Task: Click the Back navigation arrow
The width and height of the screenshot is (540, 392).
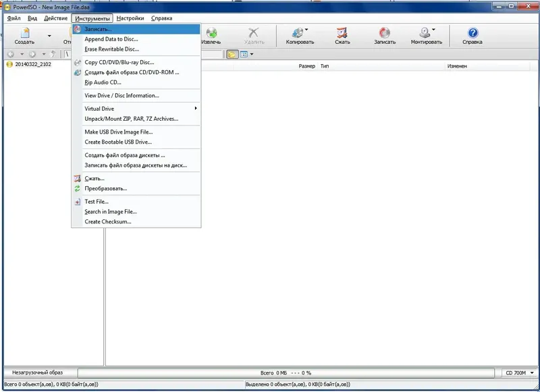Action: tap(11, 54)
